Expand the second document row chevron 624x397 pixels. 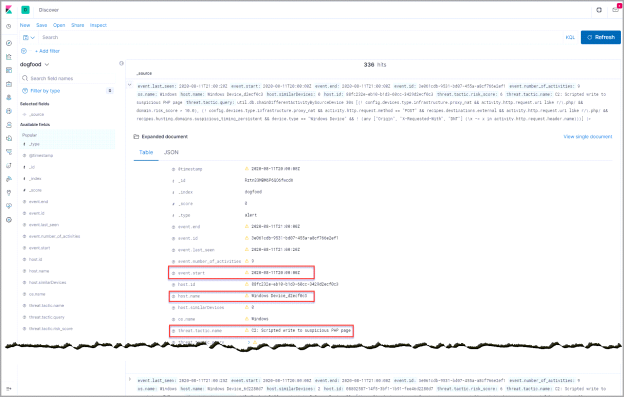[x=130, y=379]
